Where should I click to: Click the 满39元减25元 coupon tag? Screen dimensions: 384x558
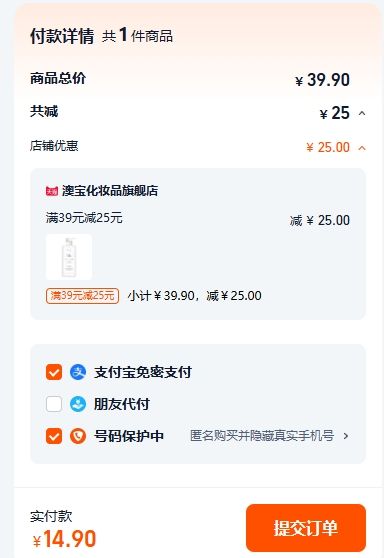(83, 296)
